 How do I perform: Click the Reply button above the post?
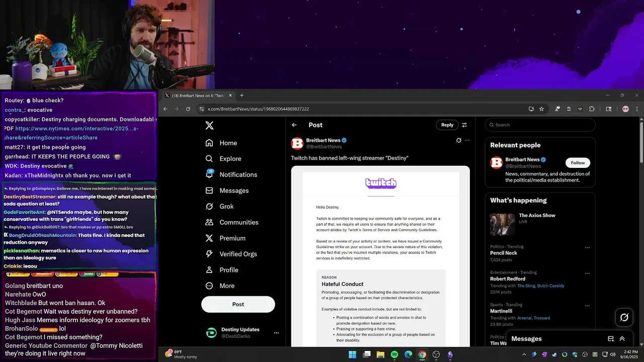(x=447, y=125)
